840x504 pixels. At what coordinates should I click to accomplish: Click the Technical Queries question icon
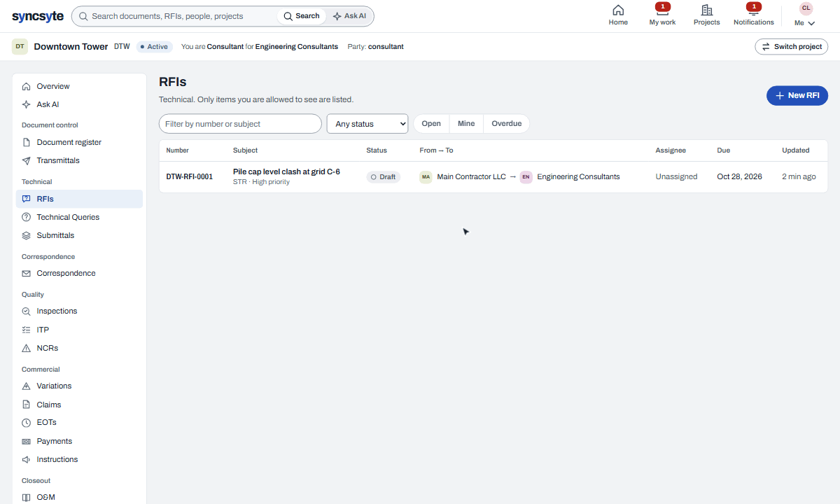27,217
